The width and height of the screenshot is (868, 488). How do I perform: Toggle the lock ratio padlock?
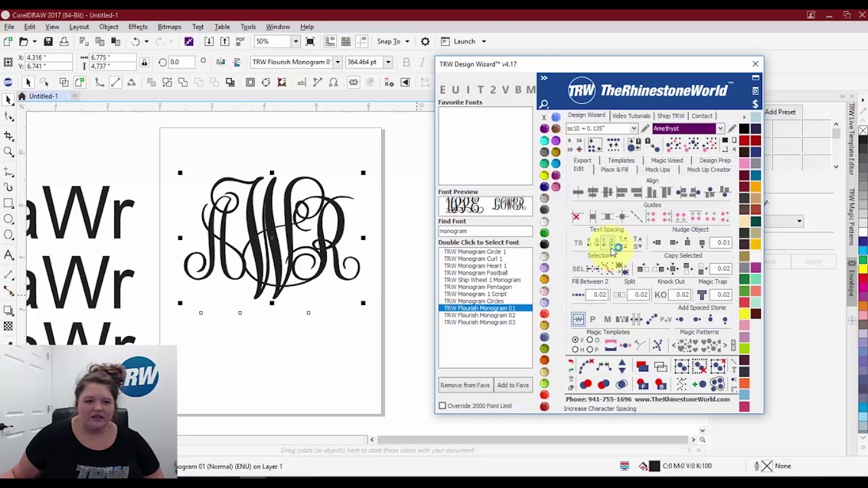[x=144, y=62]
